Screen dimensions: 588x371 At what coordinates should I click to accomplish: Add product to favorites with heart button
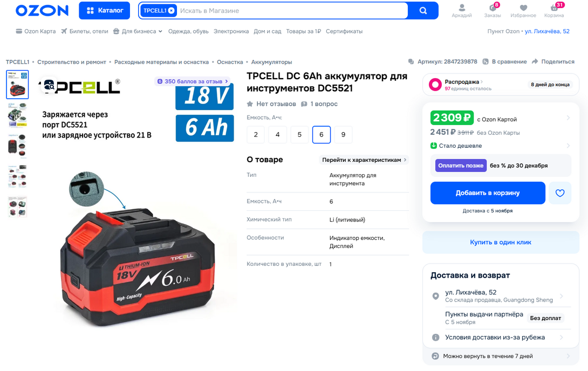coord(560,193)
